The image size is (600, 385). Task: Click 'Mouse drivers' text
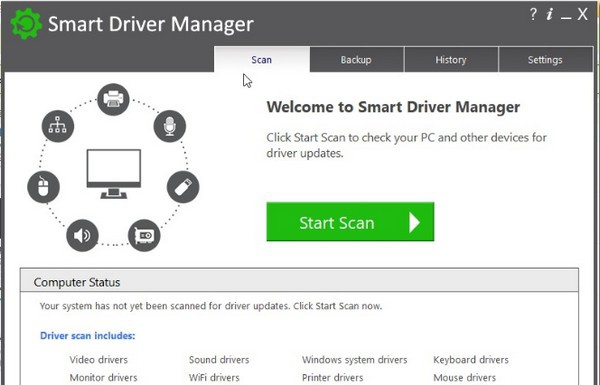[x=464, y=377]
